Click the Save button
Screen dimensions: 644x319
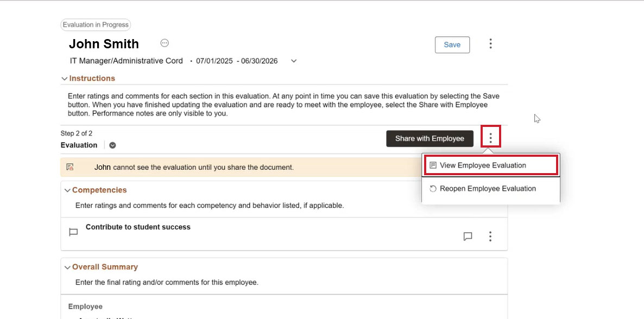click(x=452, y=44)
